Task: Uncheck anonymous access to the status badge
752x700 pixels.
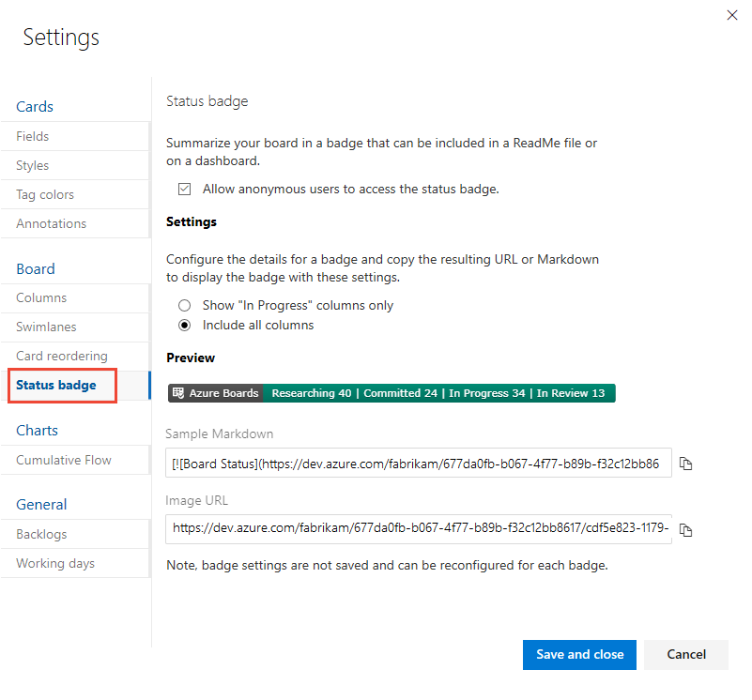Action: pyautogui.click(x=184, y=189)
